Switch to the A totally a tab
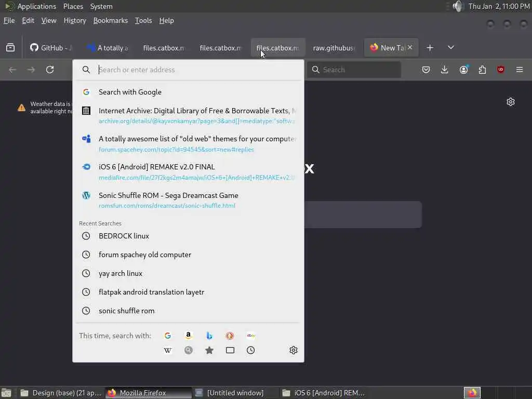Viewport: 532px width, 399px height. click(108, 48)
